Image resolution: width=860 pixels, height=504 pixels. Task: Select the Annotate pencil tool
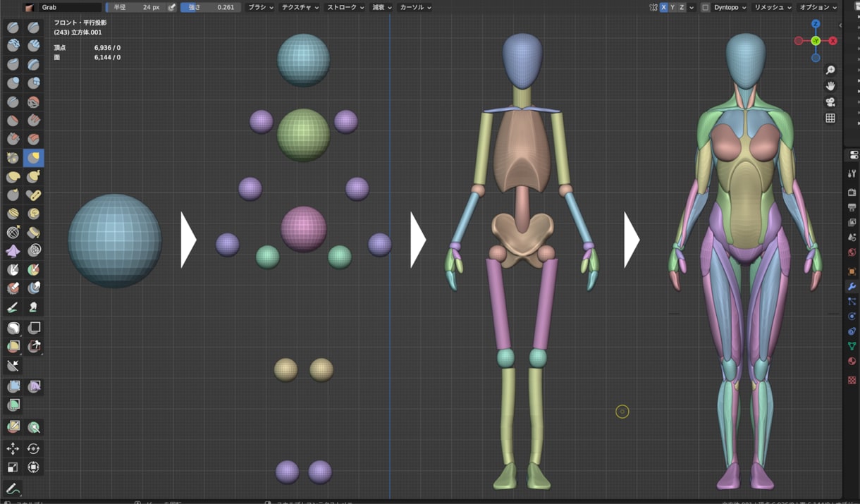tap(13, 488)
